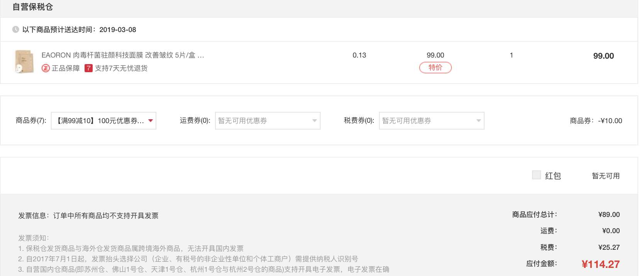Click the 自营保税仓 warehouse heading

coord(33,7)
